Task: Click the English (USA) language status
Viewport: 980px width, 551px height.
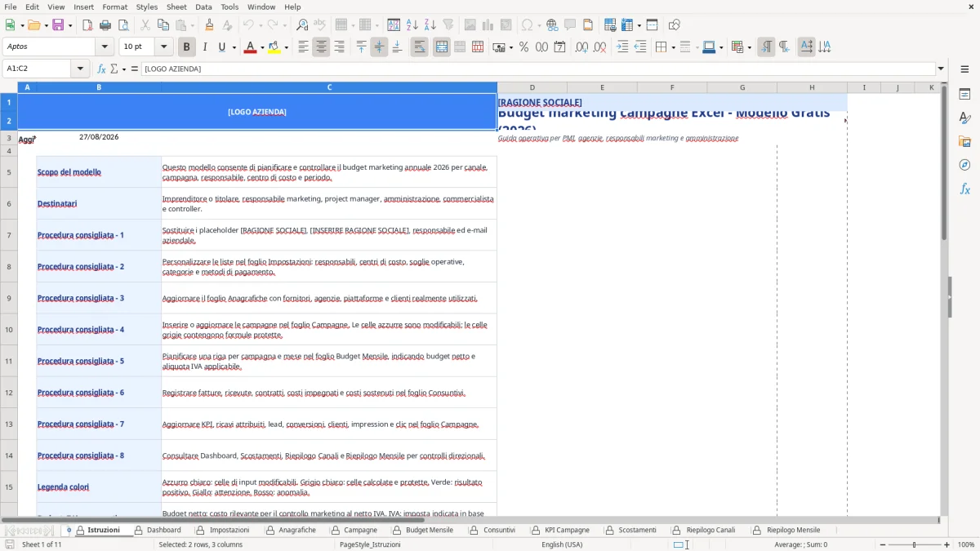Action: coord(563,544)
